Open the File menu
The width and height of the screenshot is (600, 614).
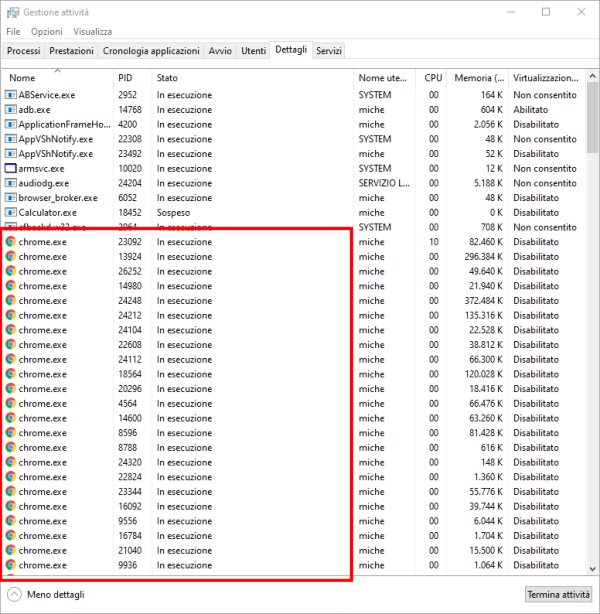point(13,32)
